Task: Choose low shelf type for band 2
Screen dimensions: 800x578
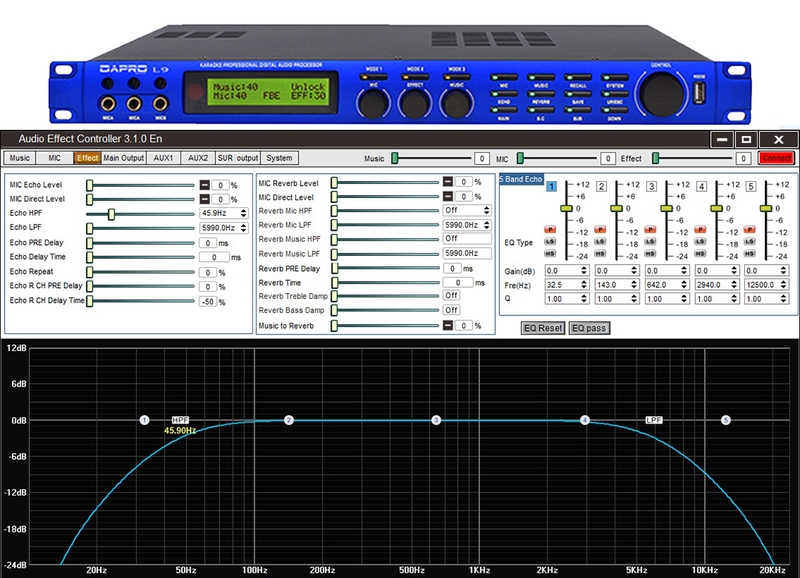Action: pyautogui.click(x=600, y=241)
